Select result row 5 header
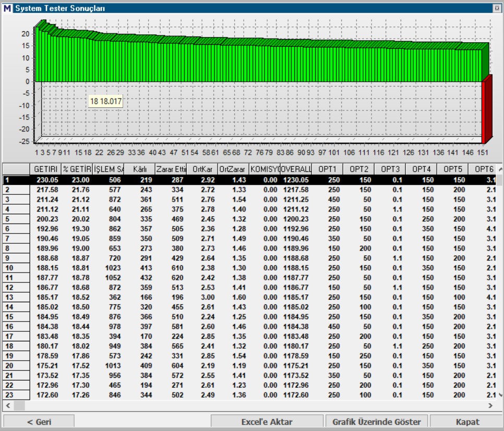 click(16, 219)
